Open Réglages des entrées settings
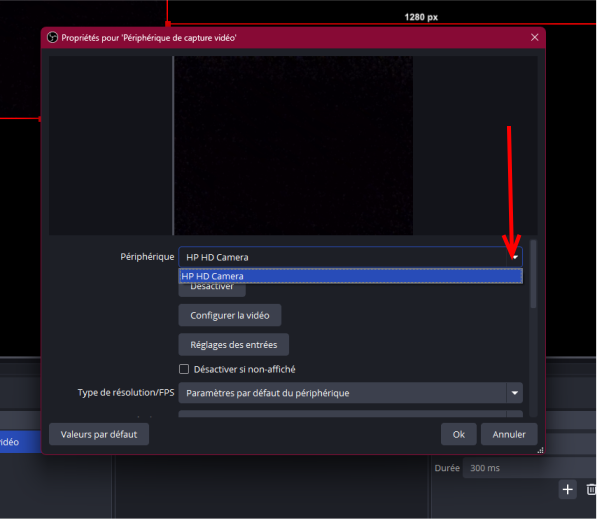This screenshot has height=522, width=600. (x=235, y=346)
